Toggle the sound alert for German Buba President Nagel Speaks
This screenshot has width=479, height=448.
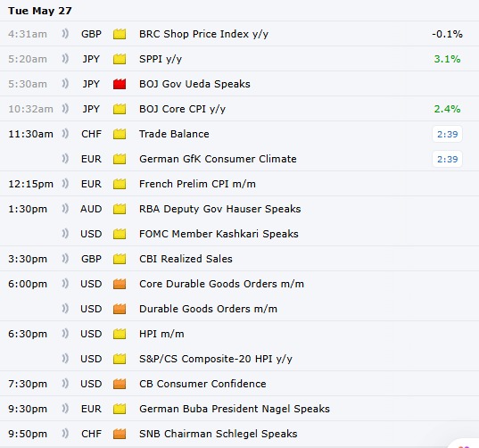pos(65,408)
